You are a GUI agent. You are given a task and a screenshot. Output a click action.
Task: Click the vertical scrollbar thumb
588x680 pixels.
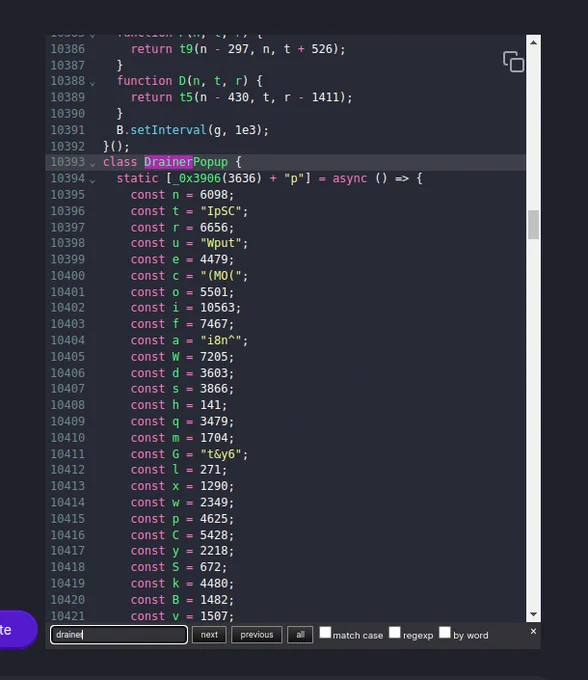tap(533, 224)
